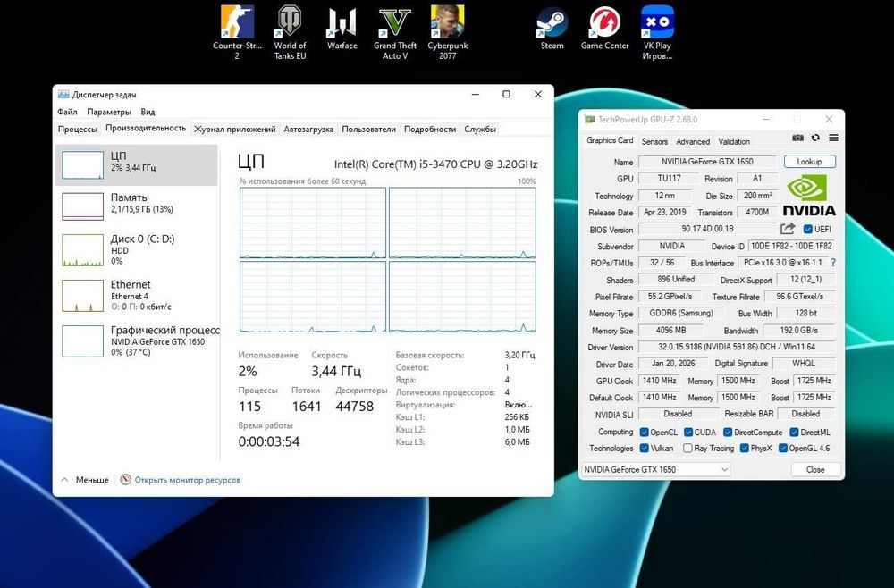Open VK Play desktop shortcut
The width and height of the screenshot is (894, 588).
click(657, 32)
